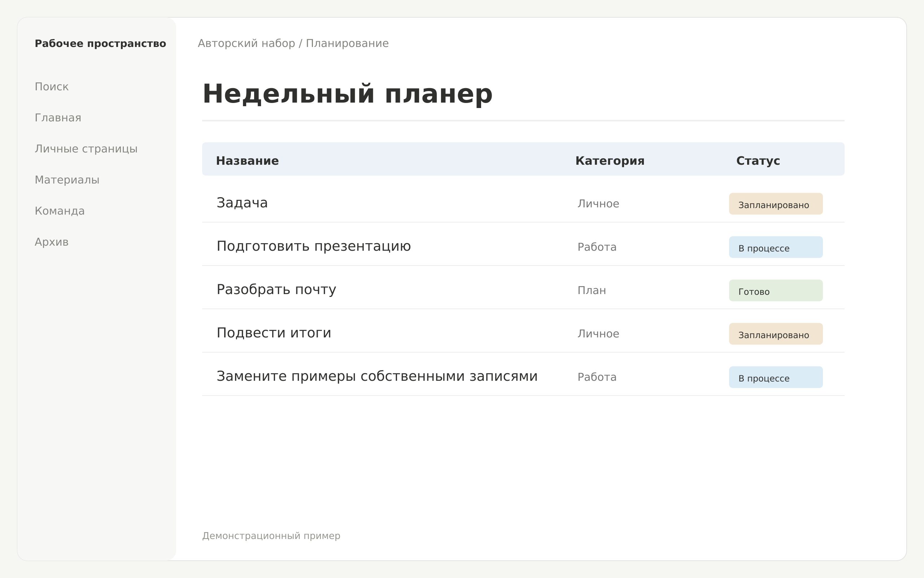
Task: Click Работа category in Замените примеры row
Action: pos(597,377)
